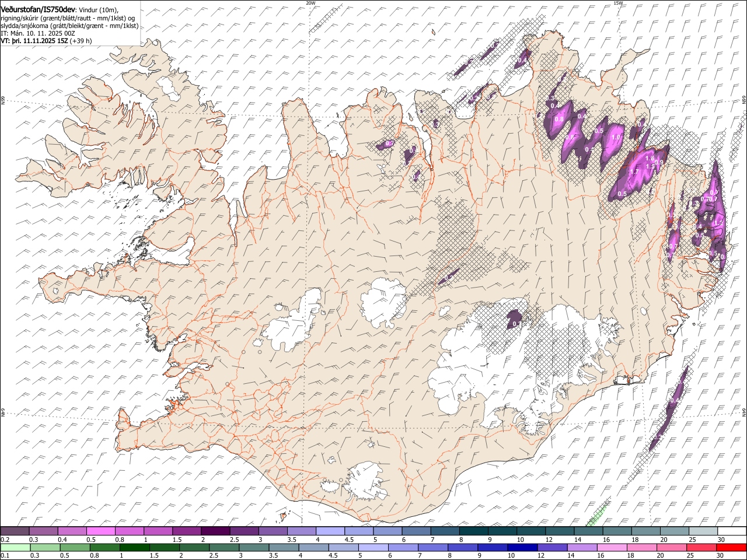Click upper legend swatch starting at 0.2
The width and height of the screenshot is (747, 560).
coord(15,531)
